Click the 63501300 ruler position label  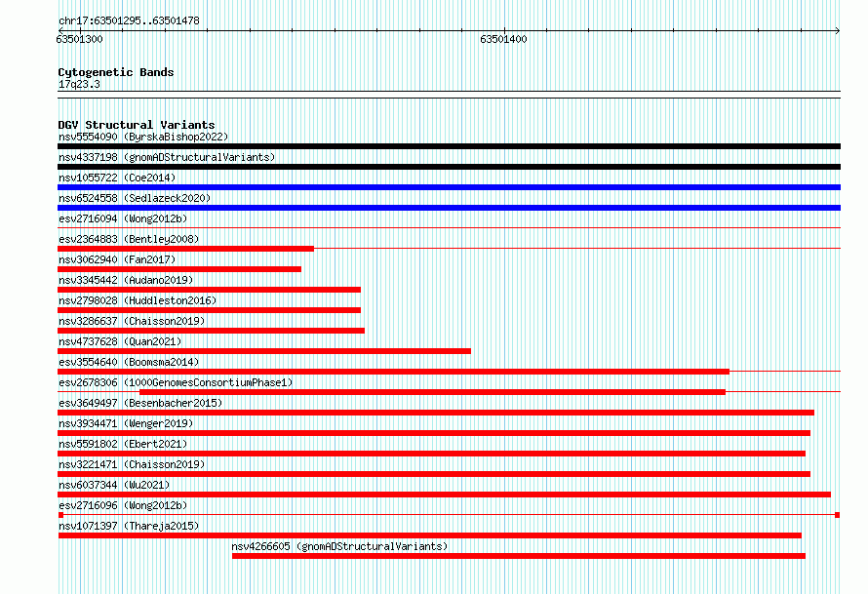pos(80,39)
